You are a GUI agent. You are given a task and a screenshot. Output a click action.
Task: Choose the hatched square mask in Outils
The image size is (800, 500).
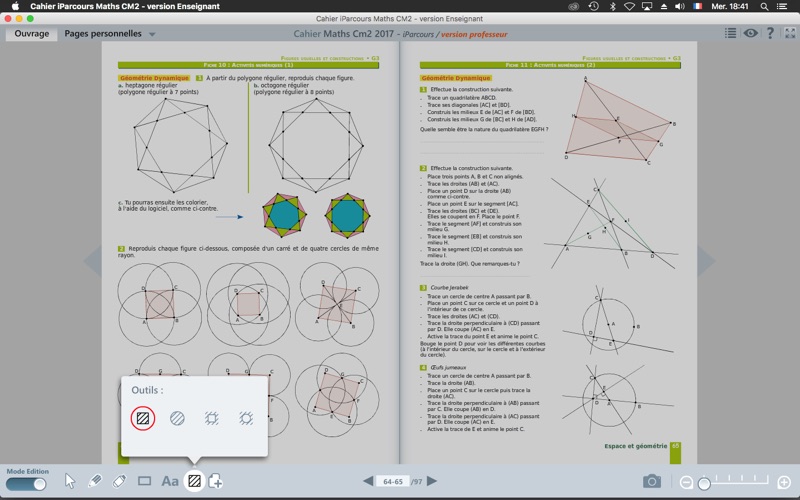[x=143, y=418]
